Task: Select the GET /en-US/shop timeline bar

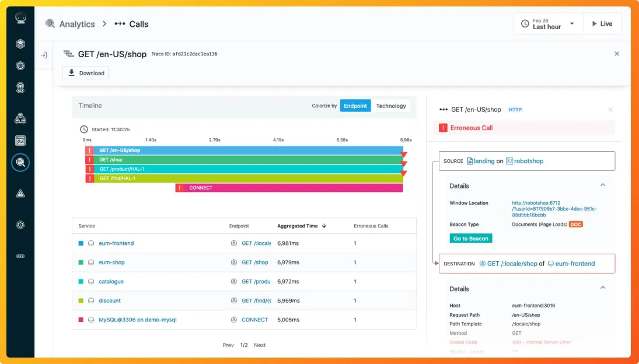Action: (x=244, y=150)
